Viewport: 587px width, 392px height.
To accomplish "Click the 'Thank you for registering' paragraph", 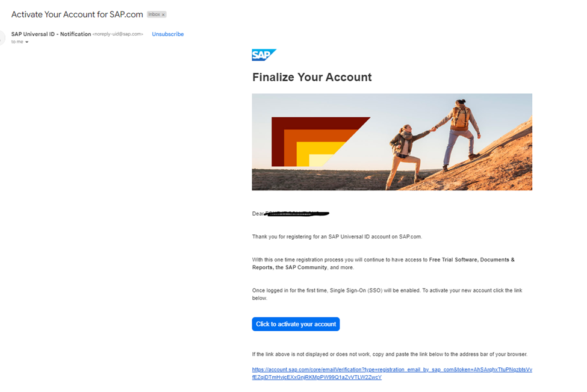I will coord(337,237).
